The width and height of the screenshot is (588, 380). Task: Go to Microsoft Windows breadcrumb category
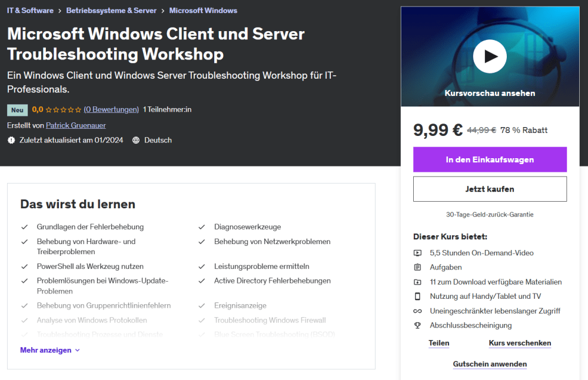click(x=203, y=11)
